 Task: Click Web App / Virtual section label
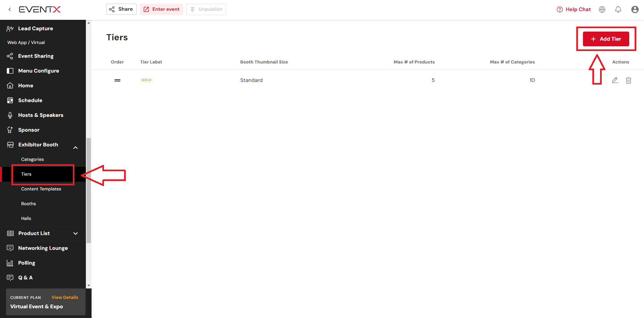(26, 43)
